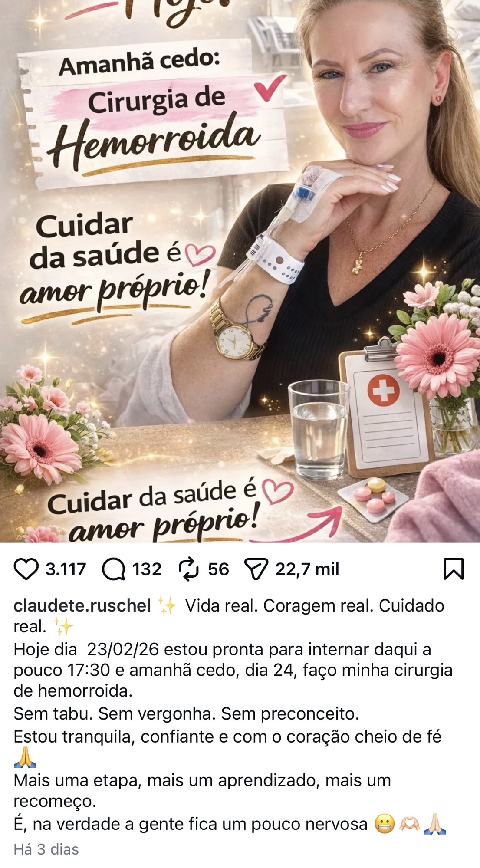The image size is (480, 868).
Task: Tap the repost arrows icon
Action: coord(189,569)
